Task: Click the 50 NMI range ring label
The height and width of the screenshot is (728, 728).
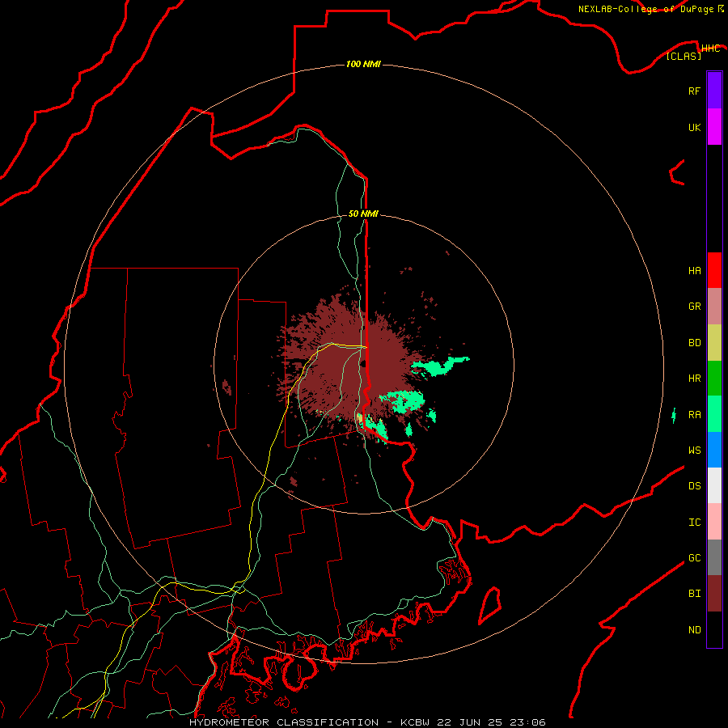Action: click(x=363, y=214)
